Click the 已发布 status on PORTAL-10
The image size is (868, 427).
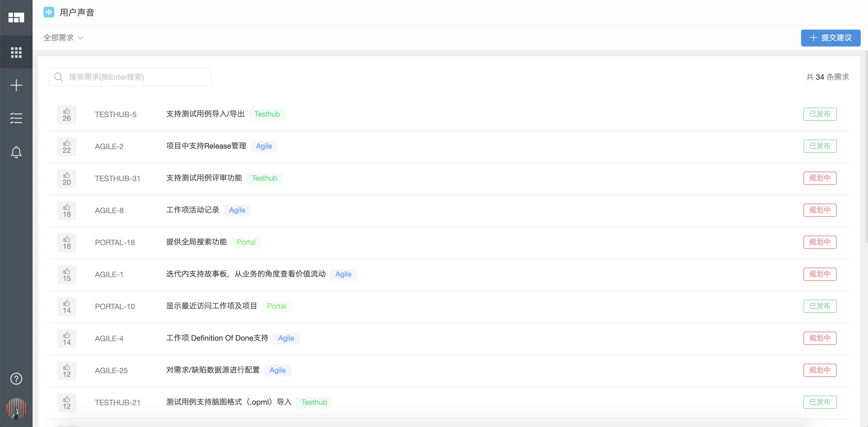point(819,306)
